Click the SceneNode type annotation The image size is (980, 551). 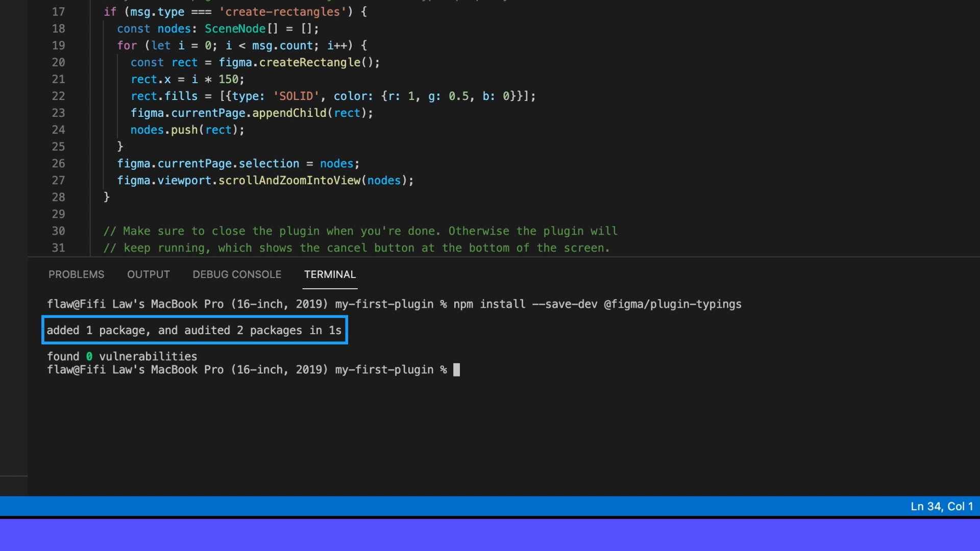pyautogui.click(x=235, y=29)
